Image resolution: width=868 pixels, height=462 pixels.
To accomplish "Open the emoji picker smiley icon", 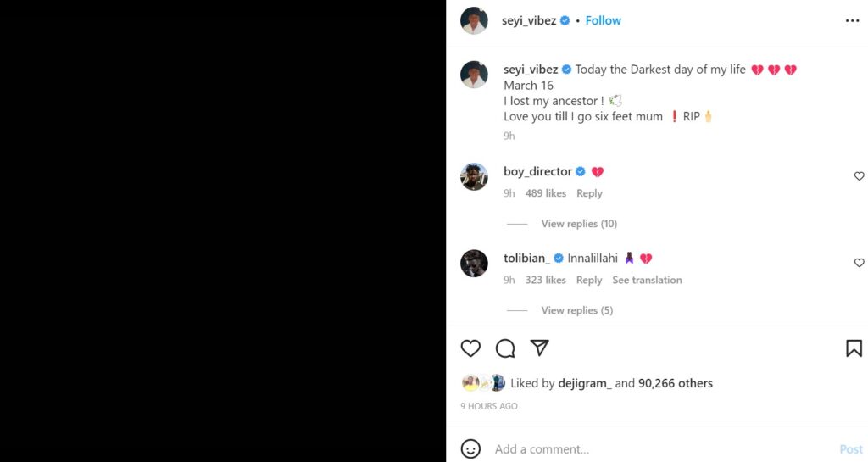I will (x=470, y=448).
